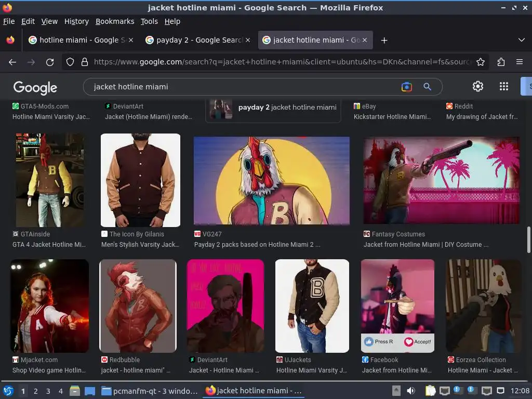The width and height of the screenshot is (532, 399).
Task: Search by image with Google Lens camera
Action: (x=406, y=87)
